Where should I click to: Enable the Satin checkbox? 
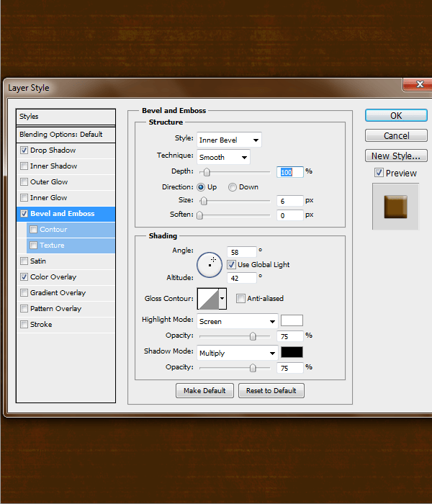(x=24, y=261)
